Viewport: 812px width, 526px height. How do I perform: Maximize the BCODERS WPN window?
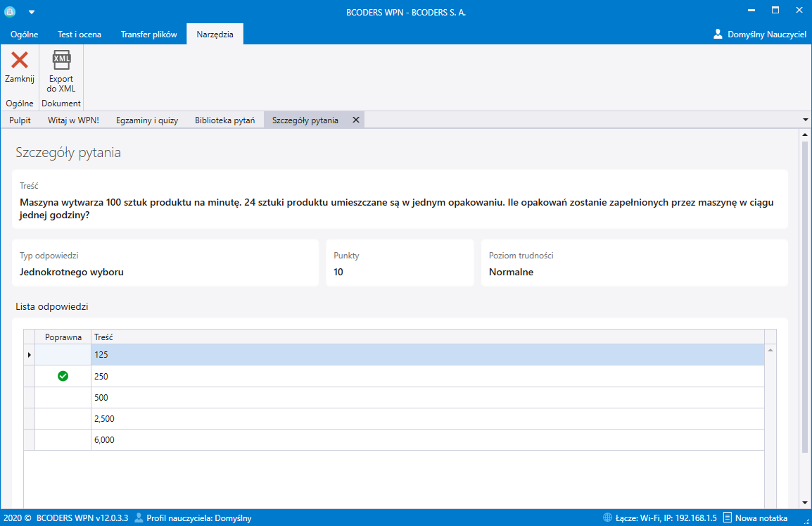point(775,11)
